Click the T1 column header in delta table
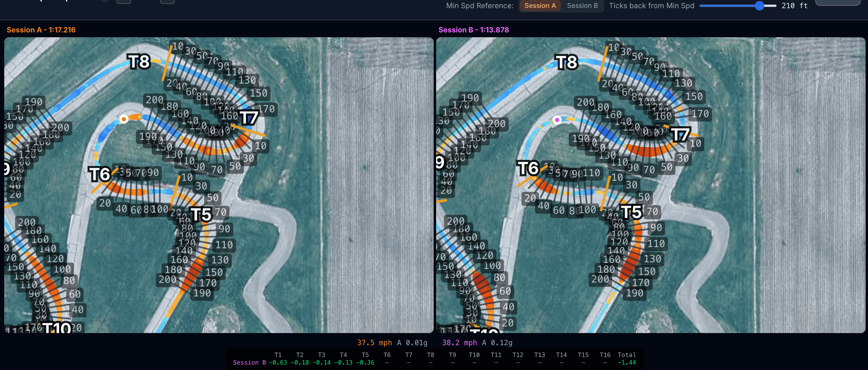868x370 pixels. pos(278,355)
